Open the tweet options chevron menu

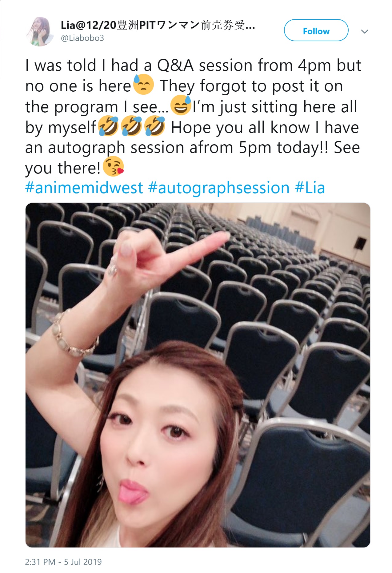tap(365, 31)
